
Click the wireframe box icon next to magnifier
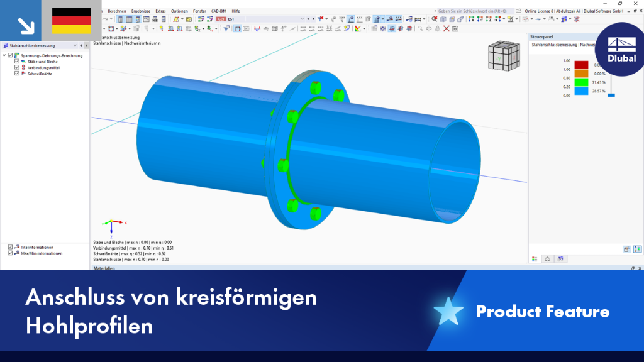tap(443, 19)
